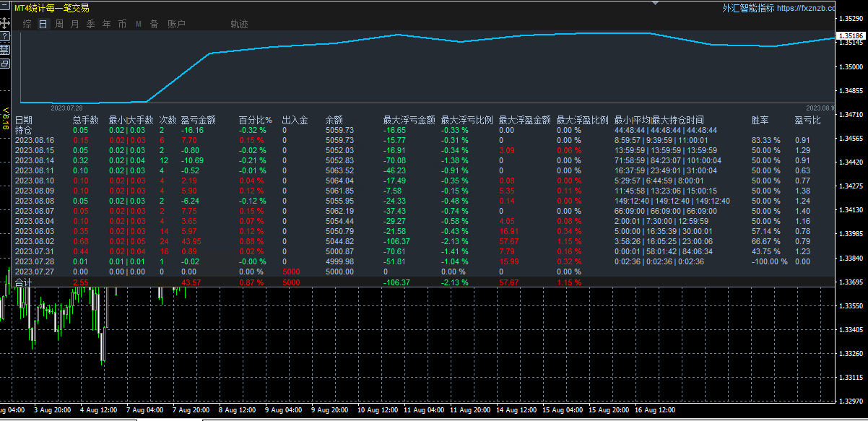Click the 禁 disable icon in left strip
Screen dimensions: 868x421
[x=5, y=49]
